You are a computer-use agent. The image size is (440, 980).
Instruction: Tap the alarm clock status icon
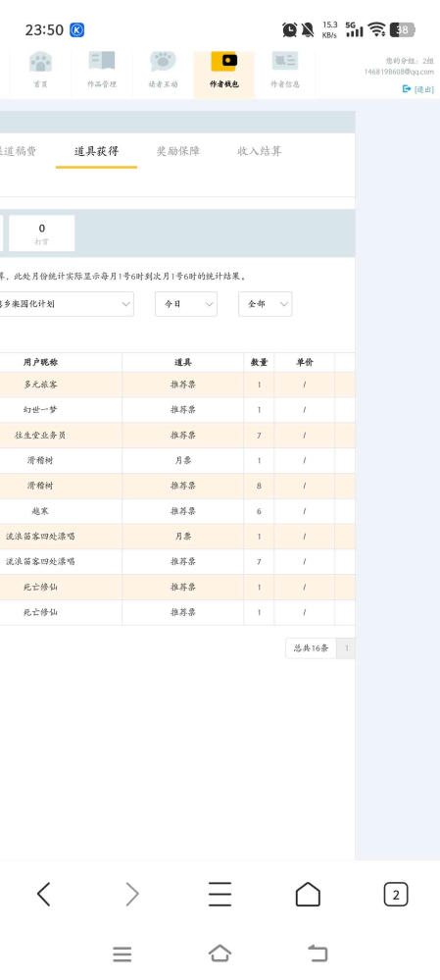pyautogui.click(x=290, y=29)
